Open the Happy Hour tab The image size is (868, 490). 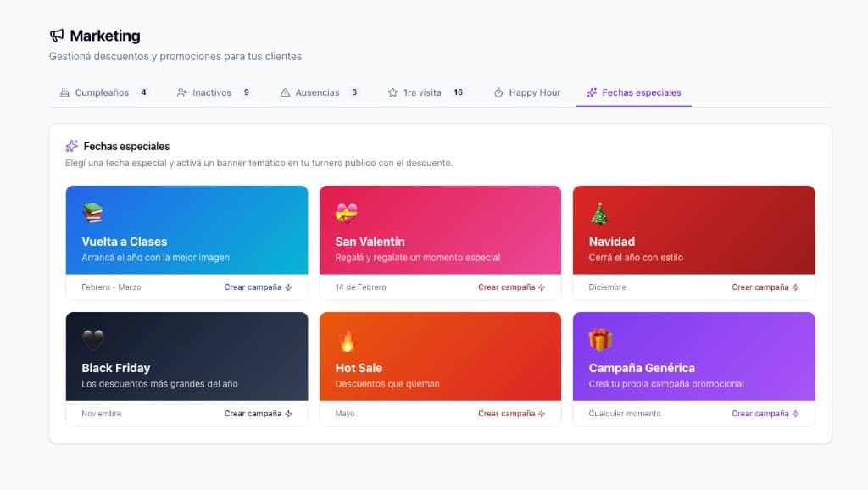click(526, 92)
